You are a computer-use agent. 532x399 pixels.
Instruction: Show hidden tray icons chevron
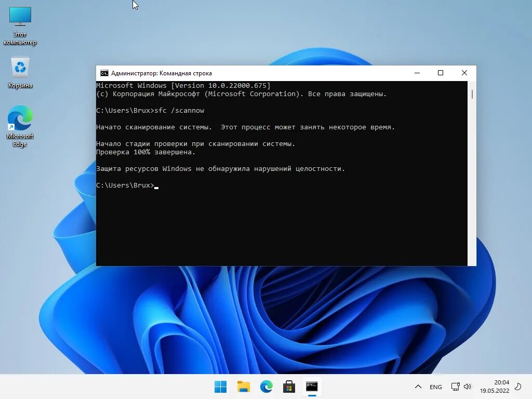(x=418, y=387)
